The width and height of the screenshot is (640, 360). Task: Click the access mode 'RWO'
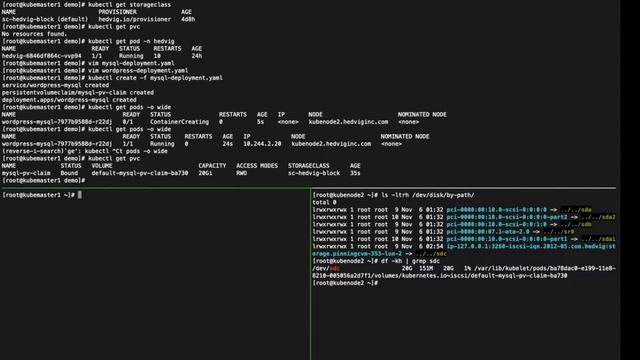pos(241,173)
